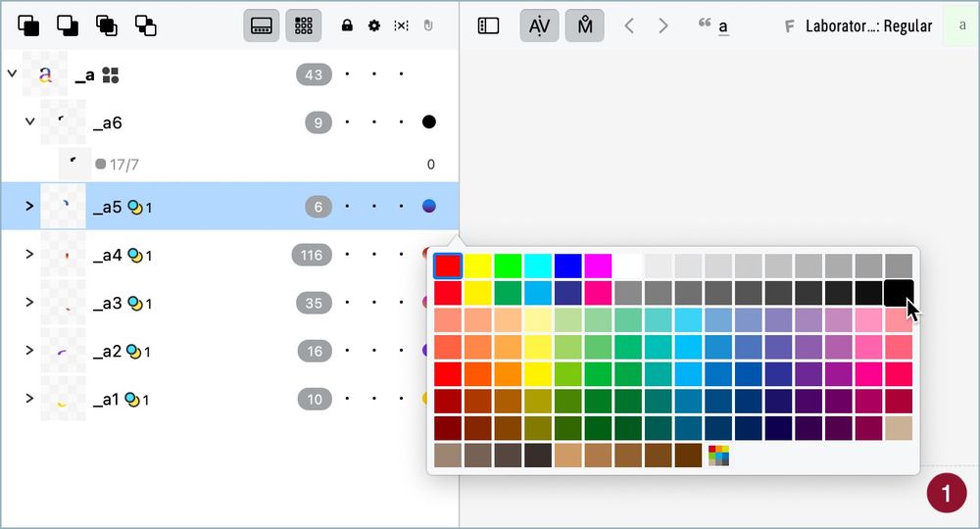Click the value '0' on the 17/7 row
980x529 pixels.
pos(430,165)
